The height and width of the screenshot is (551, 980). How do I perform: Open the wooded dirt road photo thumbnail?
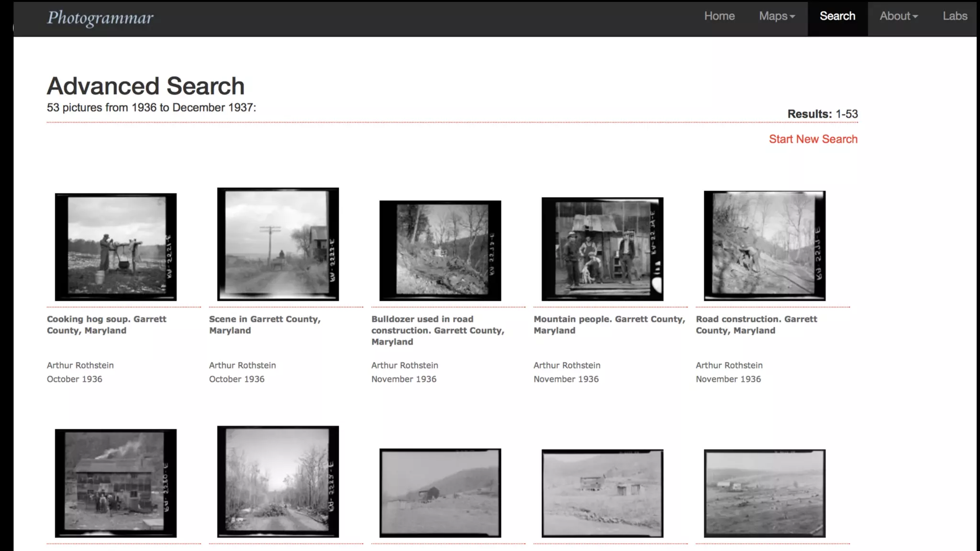click(x=278, y=482)
